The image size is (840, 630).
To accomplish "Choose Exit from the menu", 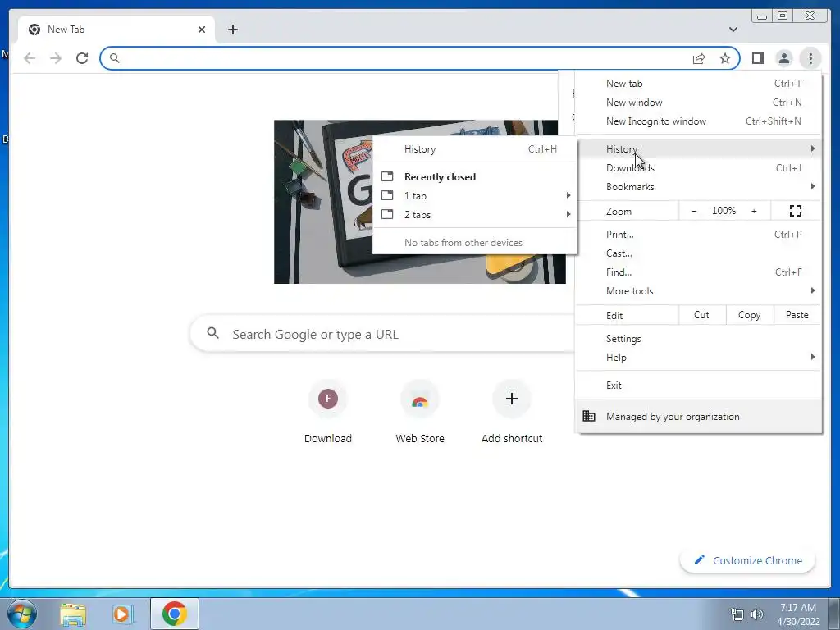I will [x=699, y=386].
